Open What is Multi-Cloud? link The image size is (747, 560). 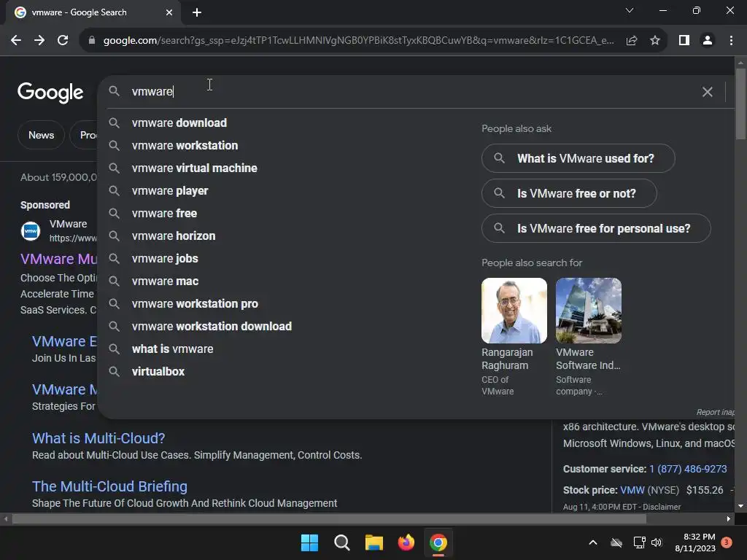coord(98,438)
